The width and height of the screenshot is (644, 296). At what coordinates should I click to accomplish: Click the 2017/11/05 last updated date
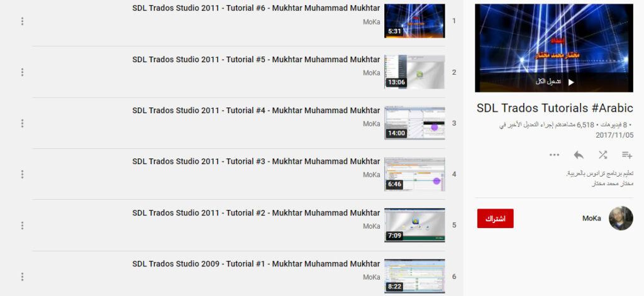614,135
